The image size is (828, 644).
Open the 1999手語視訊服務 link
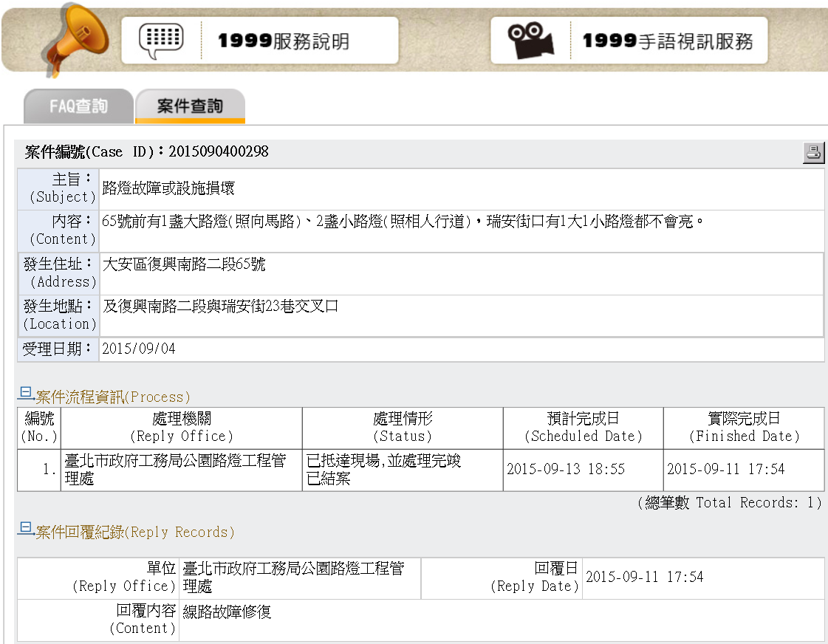click(629, 41)
